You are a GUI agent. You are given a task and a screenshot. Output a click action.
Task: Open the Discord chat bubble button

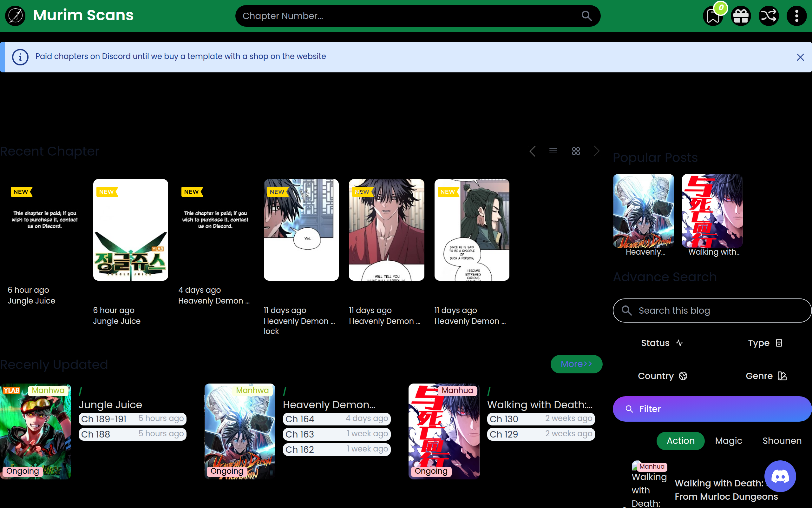[x=780, y=476]
